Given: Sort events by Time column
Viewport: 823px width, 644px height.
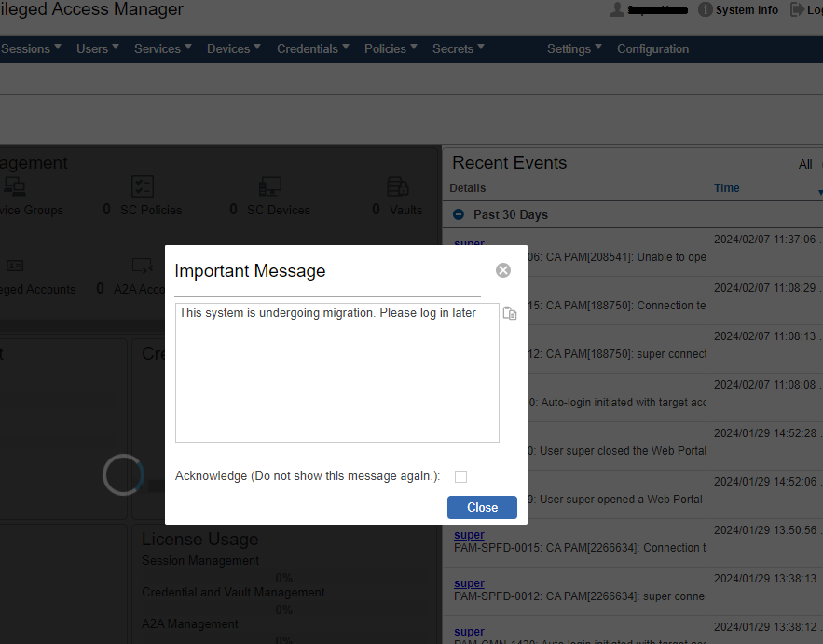Looking at the screenshot, I should pyautogui.click(x=726, y=188).
